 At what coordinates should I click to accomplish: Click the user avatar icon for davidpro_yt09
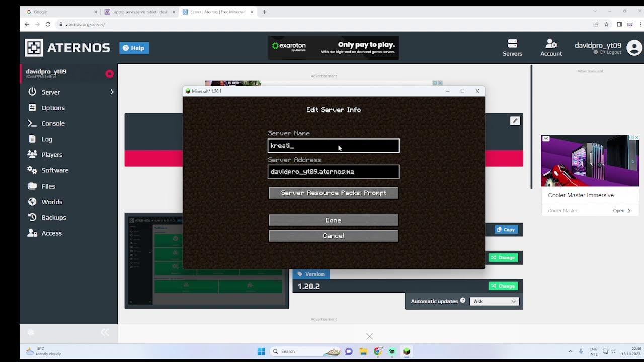coord(634,48)
